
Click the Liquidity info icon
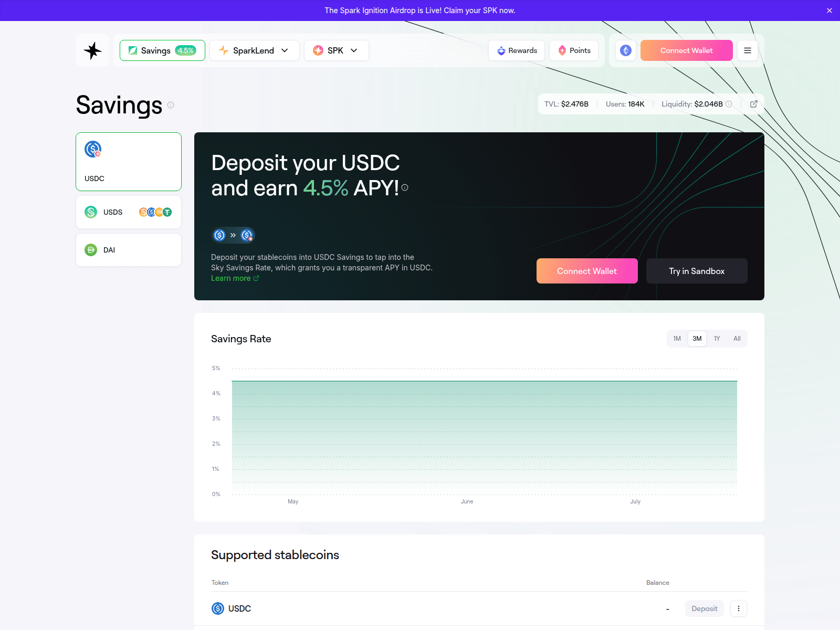click(729, 104)
